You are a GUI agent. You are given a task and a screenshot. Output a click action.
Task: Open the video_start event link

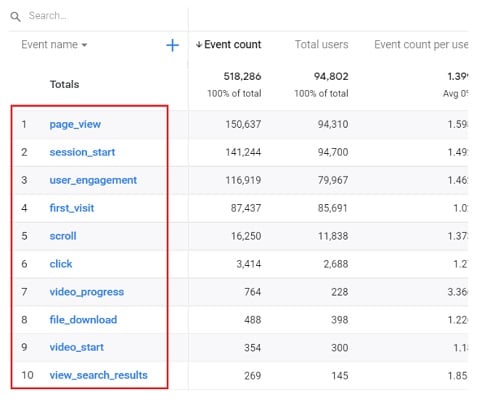pos(76,347)
